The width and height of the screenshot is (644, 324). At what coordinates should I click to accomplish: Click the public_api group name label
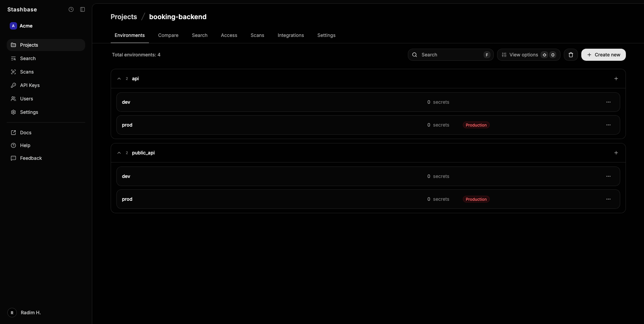click(143, 153)
